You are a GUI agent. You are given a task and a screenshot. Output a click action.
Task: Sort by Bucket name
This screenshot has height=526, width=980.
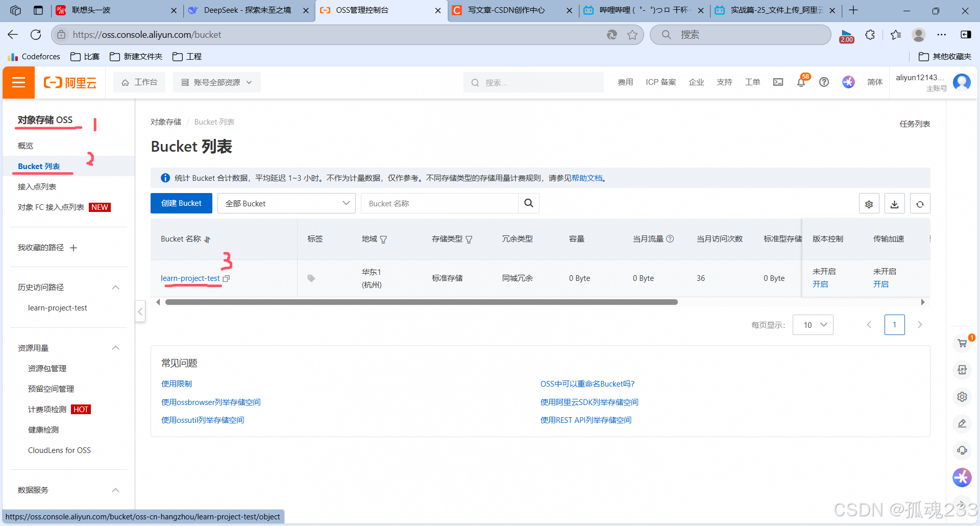click(x=207, y=239)
